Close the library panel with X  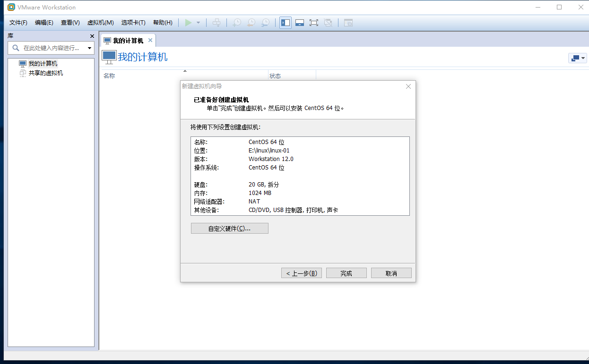point(92,36)
